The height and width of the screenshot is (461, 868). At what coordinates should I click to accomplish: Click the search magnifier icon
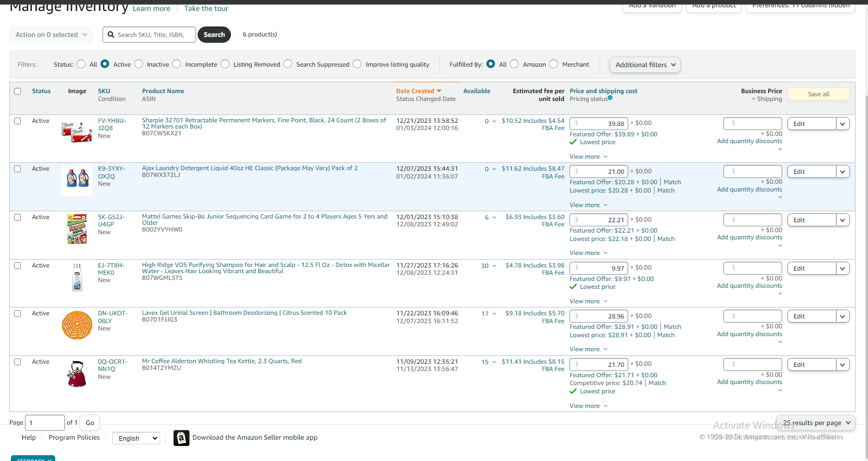coord(111,35)
